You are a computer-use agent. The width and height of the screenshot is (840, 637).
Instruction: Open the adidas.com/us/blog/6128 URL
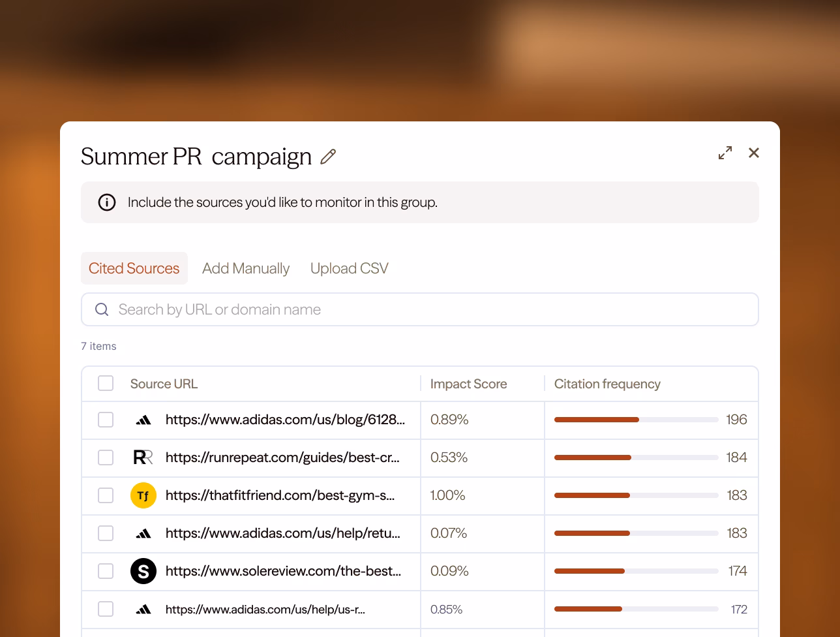tap(285, 420)
